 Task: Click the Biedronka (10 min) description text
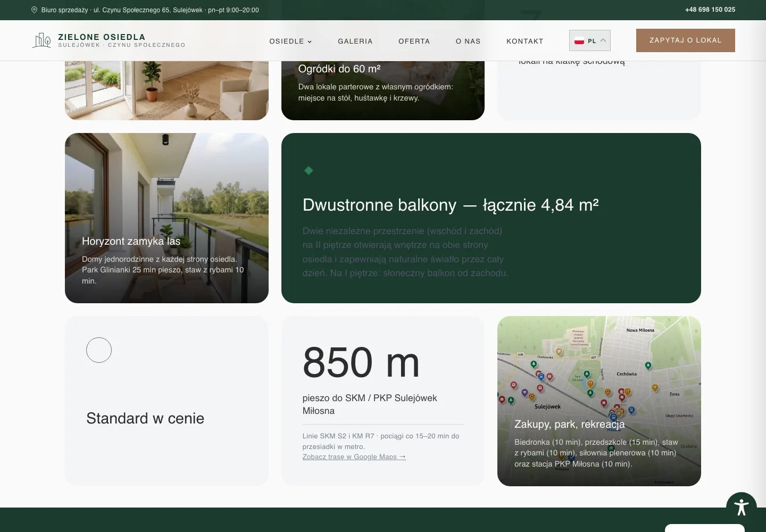(x=596, y=453)
